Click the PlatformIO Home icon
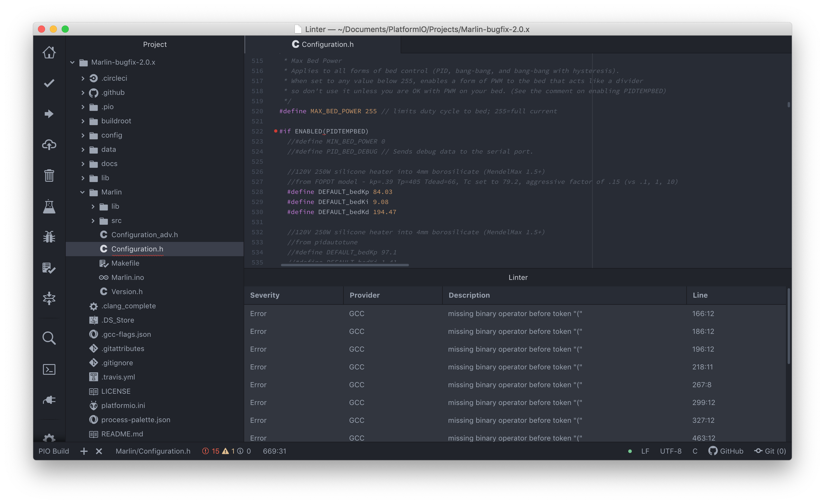Screen dimensions: 825x504 [x=49, y=52]
